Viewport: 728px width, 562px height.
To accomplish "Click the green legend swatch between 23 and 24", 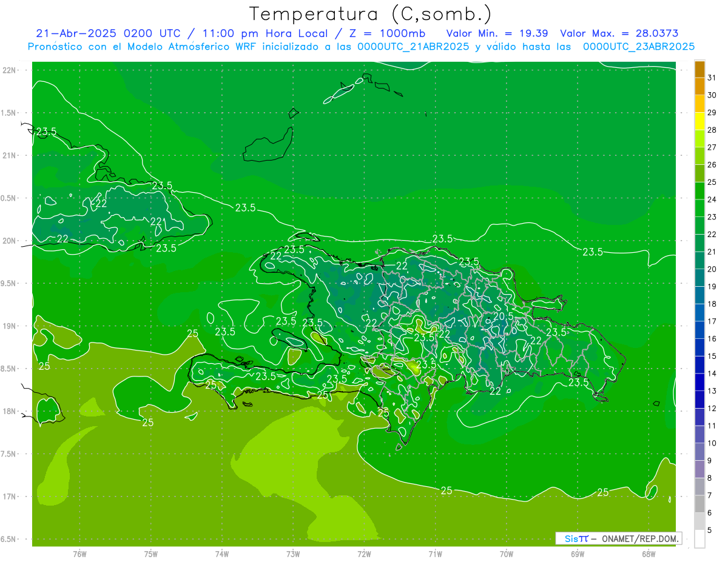I will 699,208.
